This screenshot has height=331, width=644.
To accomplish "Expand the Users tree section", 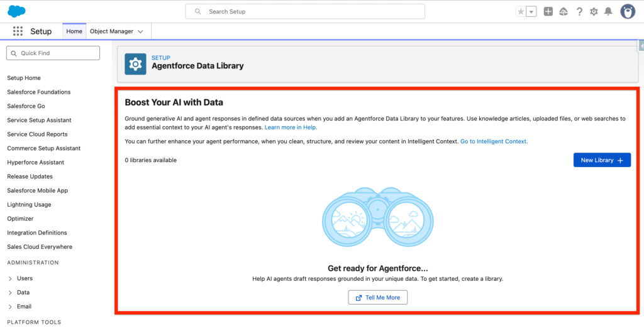I will coord(10,278).
